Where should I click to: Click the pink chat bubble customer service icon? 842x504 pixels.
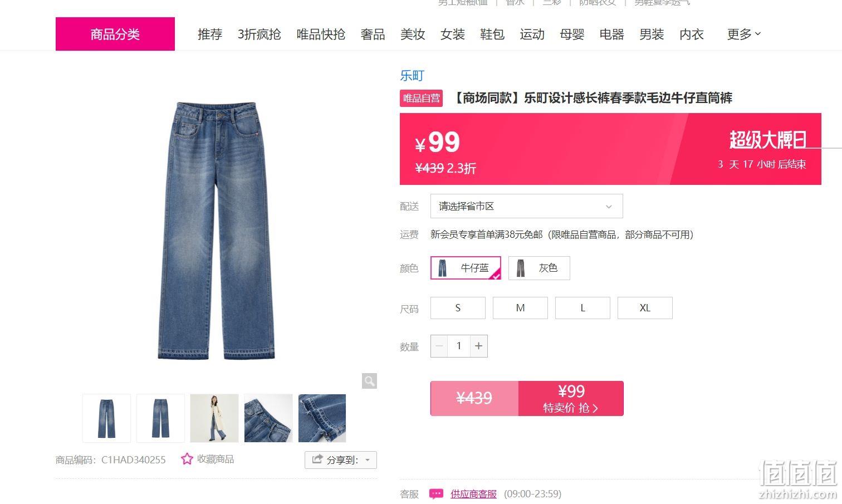tap(437, 494)
